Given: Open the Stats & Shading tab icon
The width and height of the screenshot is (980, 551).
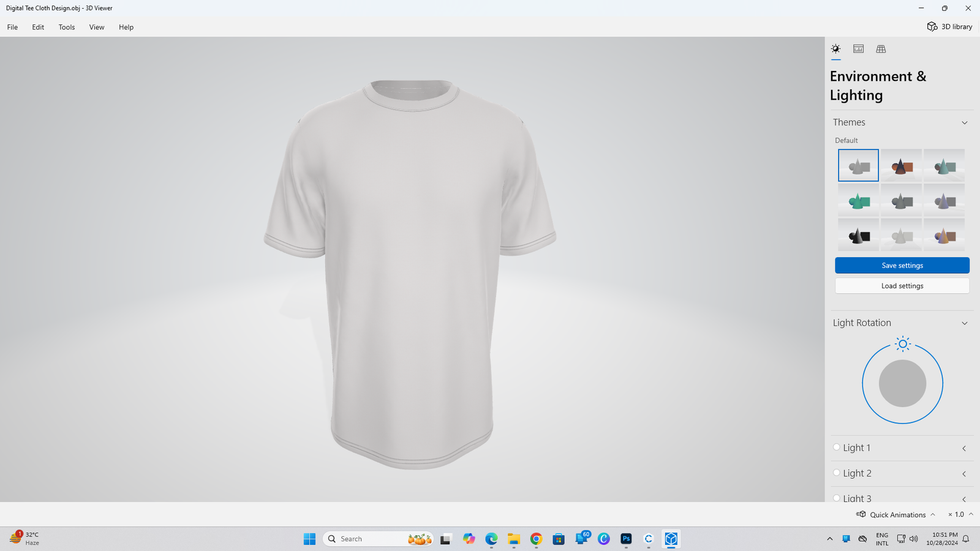Looking at the screenshot, I should click(x=858, y=49).
